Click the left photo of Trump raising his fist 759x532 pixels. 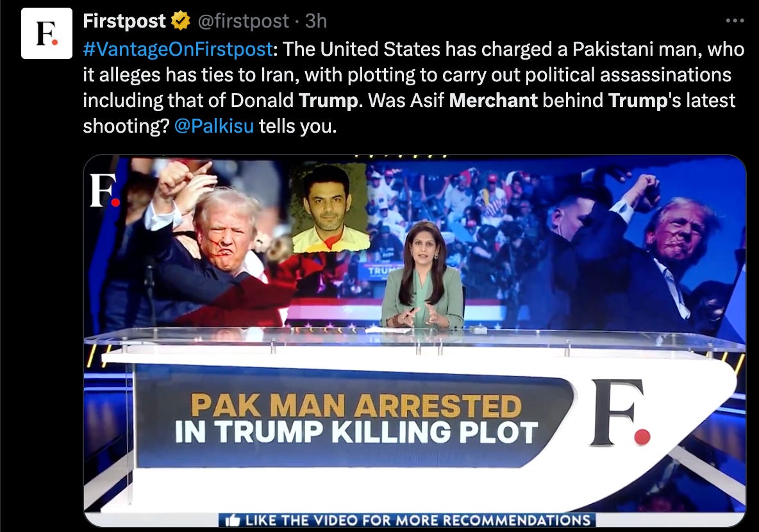point(194,242)
